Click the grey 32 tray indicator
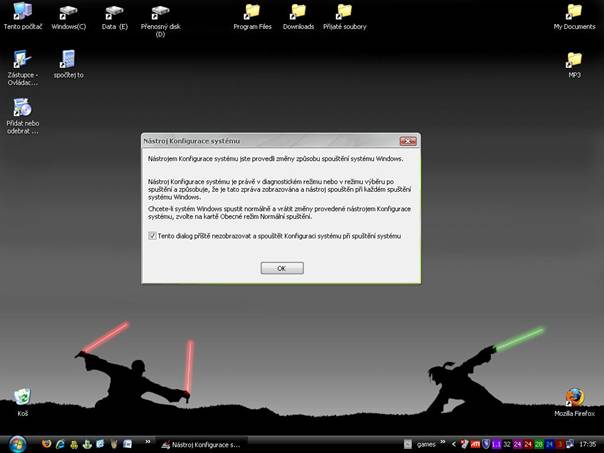 click(507, 445)
